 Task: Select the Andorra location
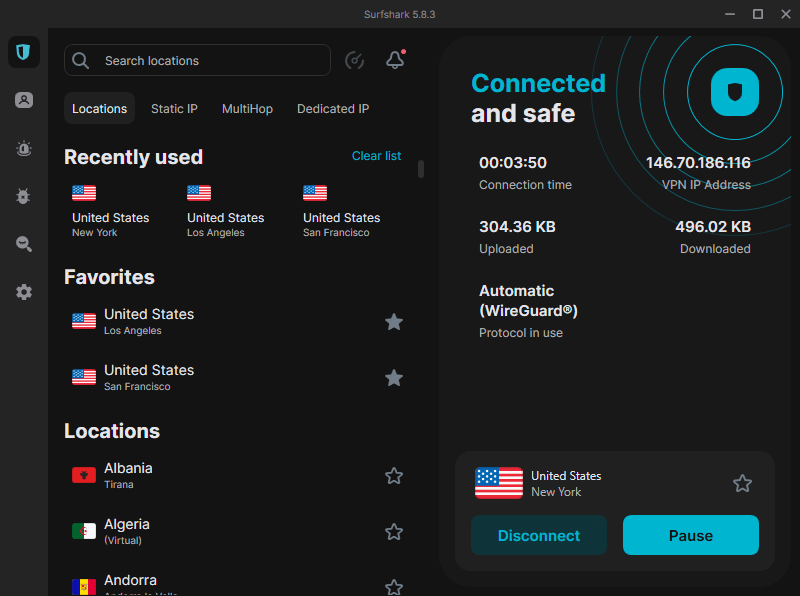pos(237,586)
